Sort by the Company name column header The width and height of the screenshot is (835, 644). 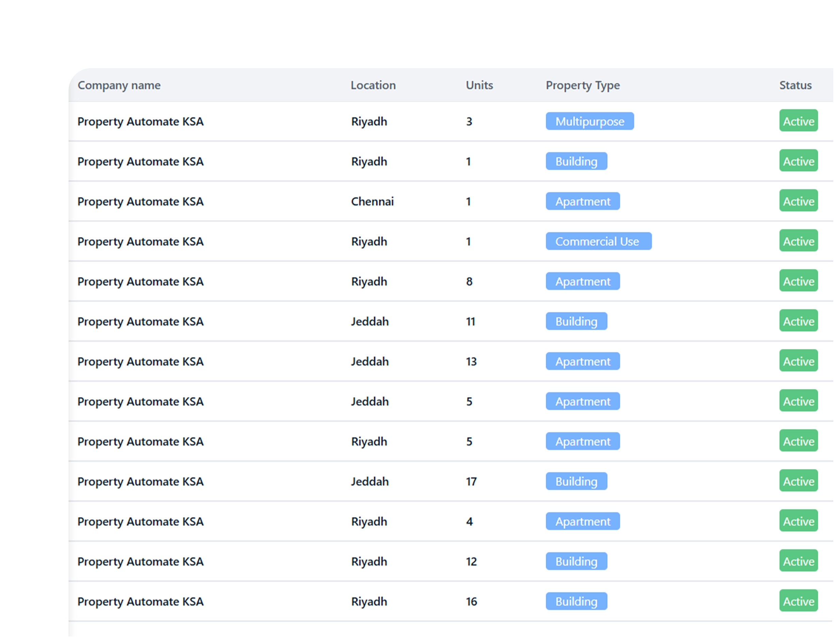[119, 85]
